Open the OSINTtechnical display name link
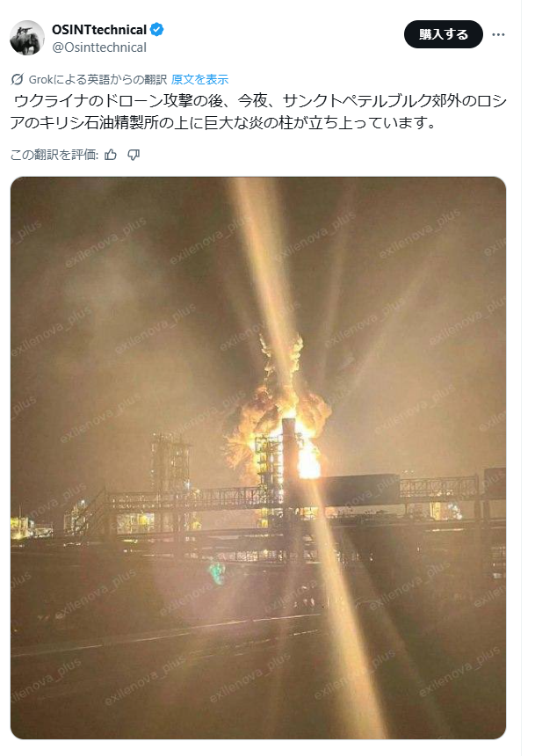Screen dimensions: 535x756 (99, 29)
